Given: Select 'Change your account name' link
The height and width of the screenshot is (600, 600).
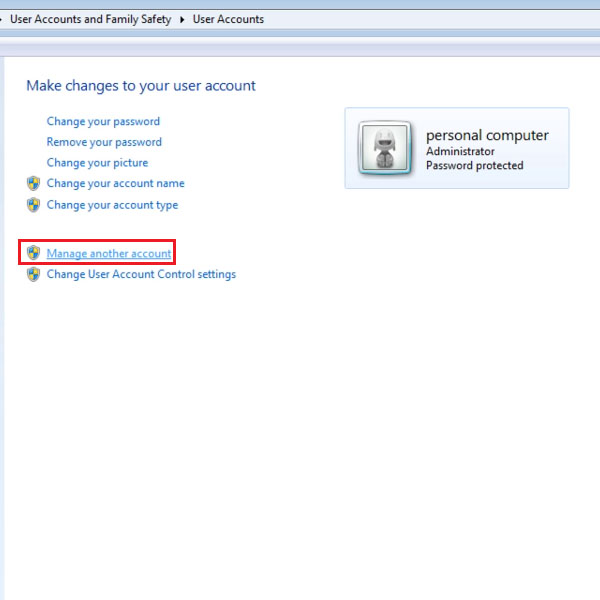Looking at the screenshot, I should [x=115, y=184].
